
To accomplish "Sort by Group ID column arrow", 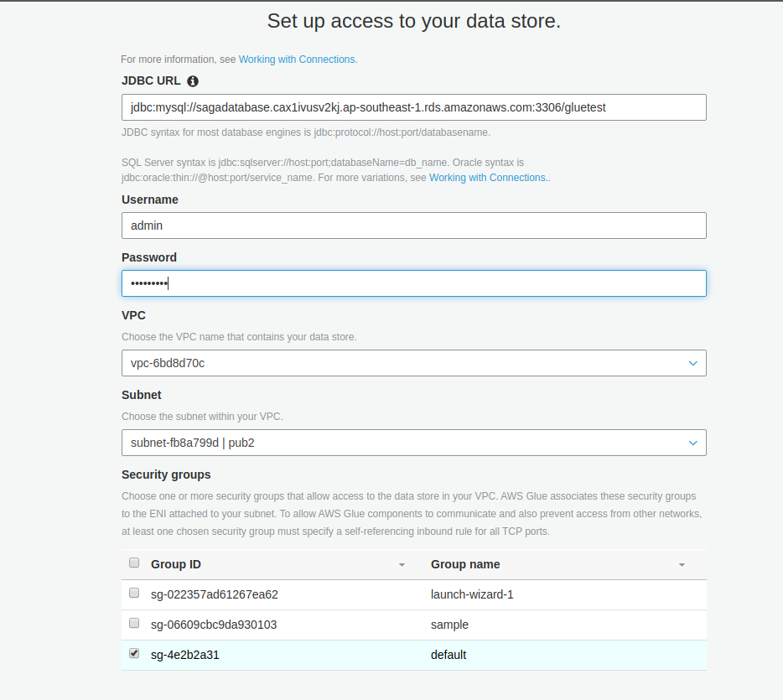I will pos(402,565).
